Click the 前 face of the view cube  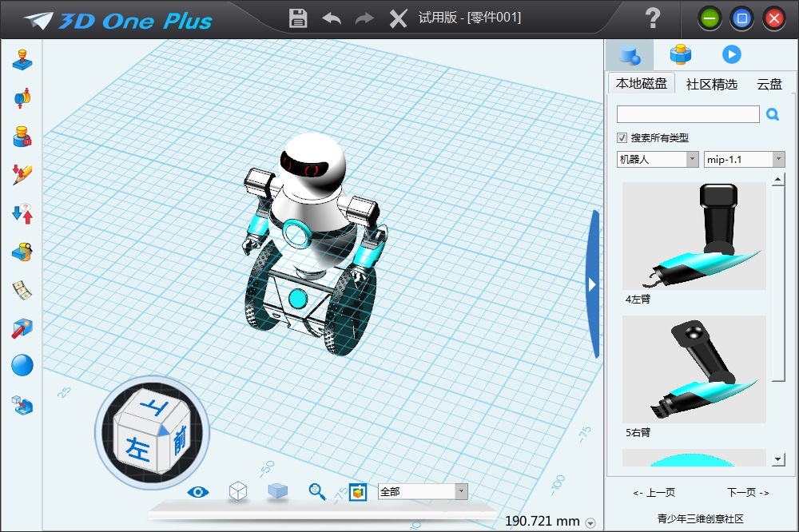pyautogui.click(x=178, y=439)
